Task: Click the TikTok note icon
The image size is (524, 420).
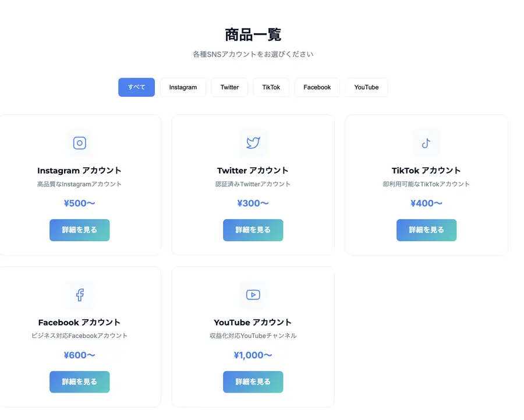Action: [x=426, y=143]
